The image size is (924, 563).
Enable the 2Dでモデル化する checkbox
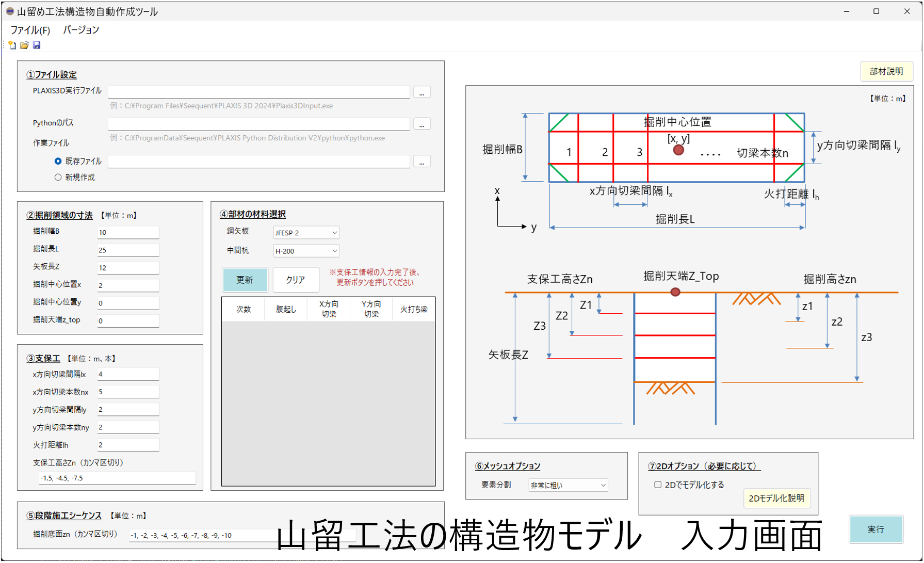click(658, 485)
